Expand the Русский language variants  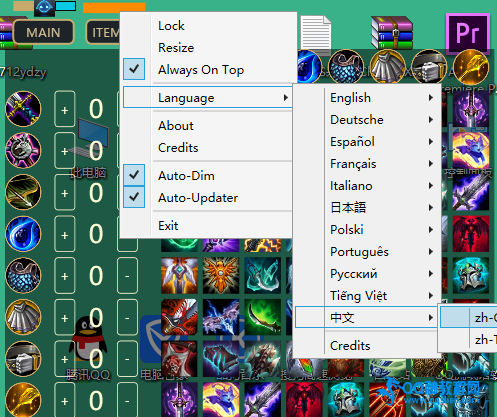367,274
